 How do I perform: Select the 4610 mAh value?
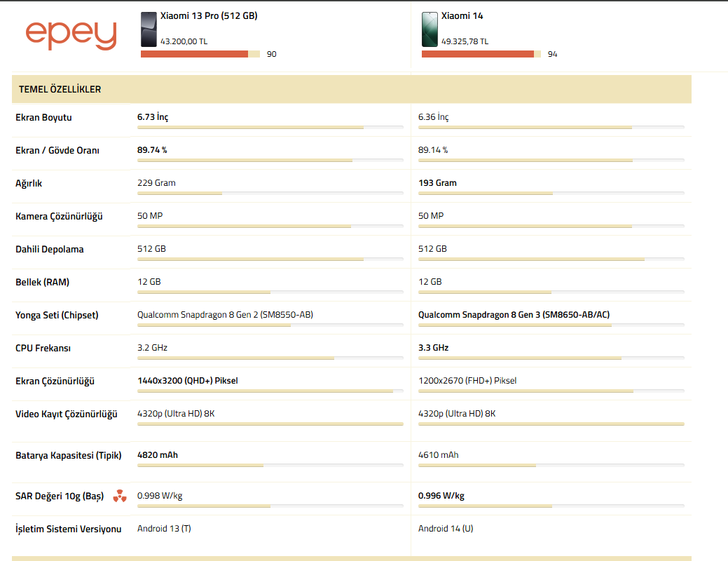click(x=439, y=455)
